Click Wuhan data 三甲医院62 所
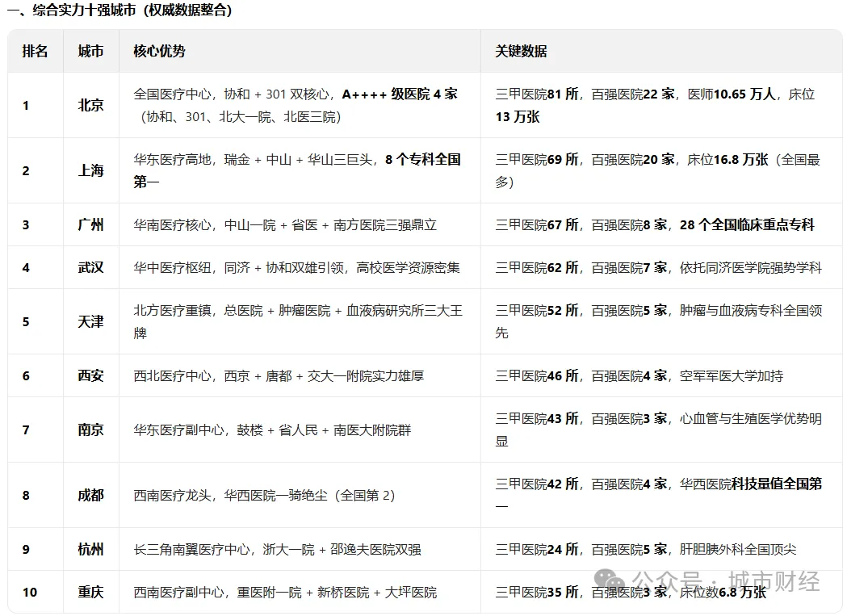The width and height of the screenshot is (847, 616). point(537,267)
